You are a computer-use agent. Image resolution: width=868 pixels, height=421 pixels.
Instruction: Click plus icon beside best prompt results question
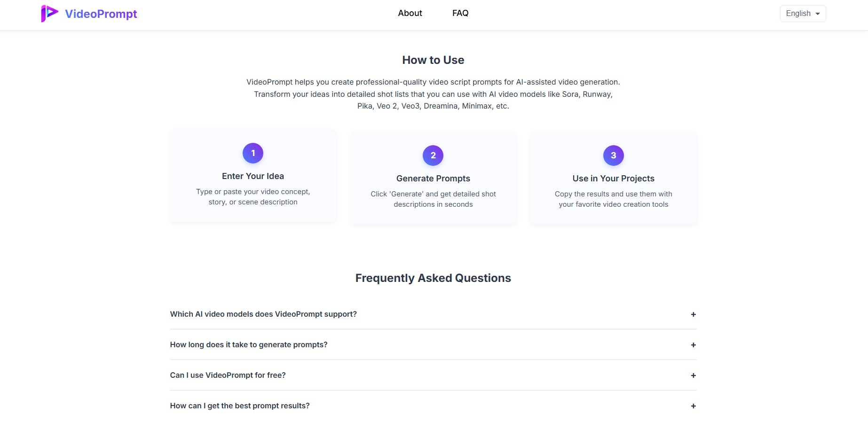693,406
